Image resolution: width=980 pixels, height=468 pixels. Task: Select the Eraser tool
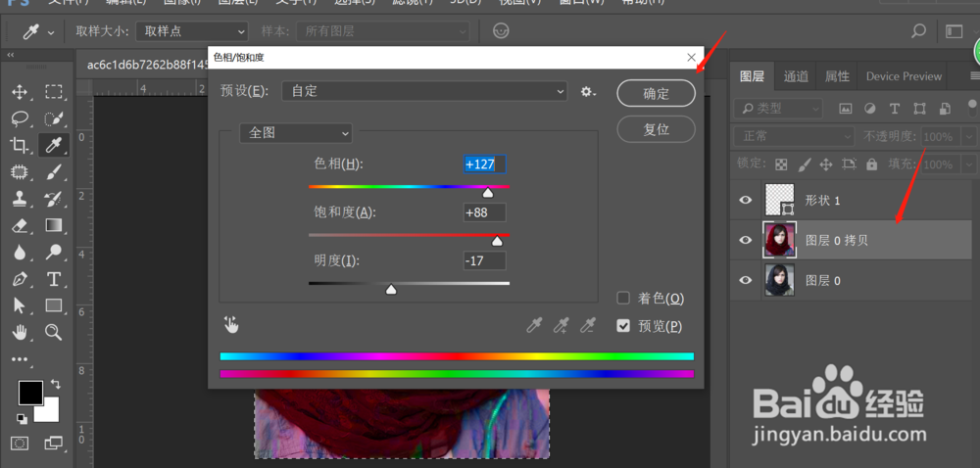pyautogui.click(x=20, y=225)
